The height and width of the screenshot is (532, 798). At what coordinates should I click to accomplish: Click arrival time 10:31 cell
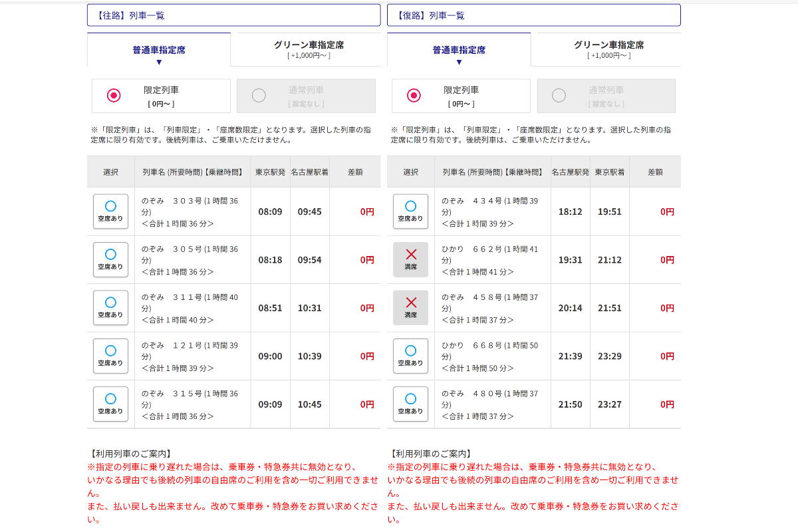[310, 308]
